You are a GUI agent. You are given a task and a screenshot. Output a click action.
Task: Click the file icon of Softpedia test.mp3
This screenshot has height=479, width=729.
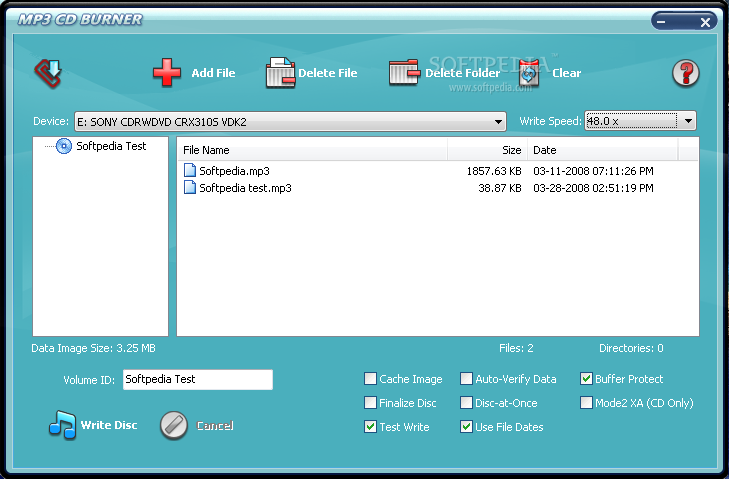190,187
